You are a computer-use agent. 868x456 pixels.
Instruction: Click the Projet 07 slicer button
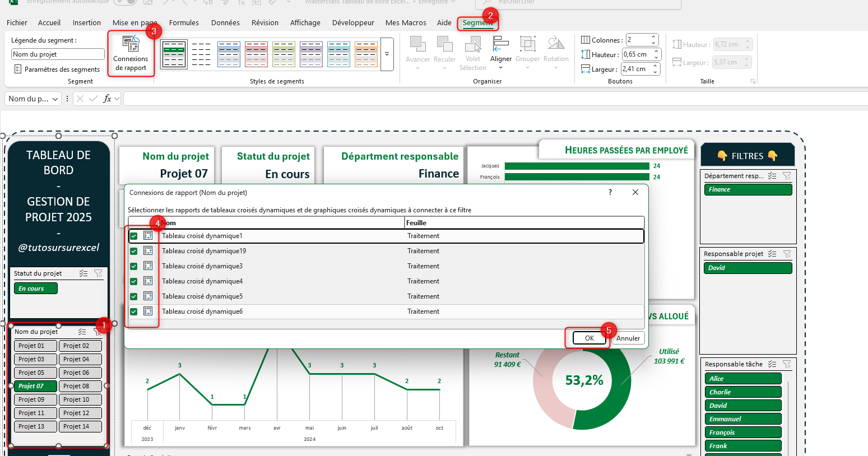click(x=35, y=386)
